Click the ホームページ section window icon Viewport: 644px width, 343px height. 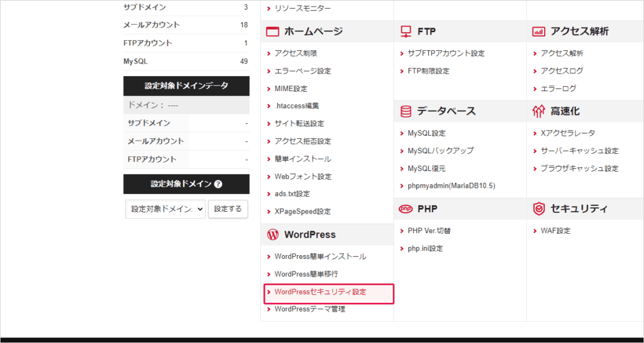272,31
